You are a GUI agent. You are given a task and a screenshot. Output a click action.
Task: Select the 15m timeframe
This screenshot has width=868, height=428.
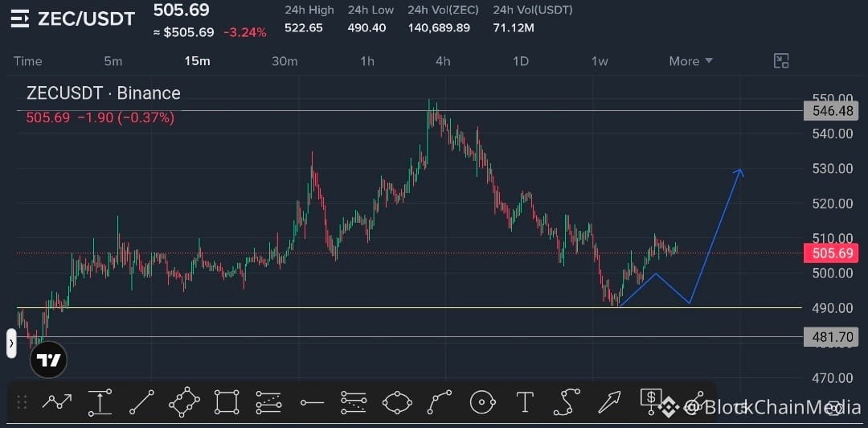pyautogui.click(x=197, y=61)
